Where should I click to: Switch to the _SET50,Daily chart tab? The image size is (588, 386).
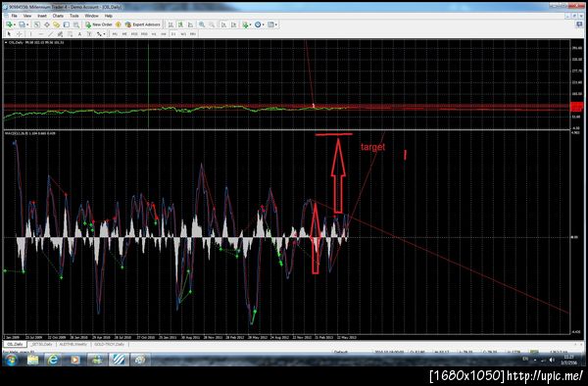(x=41, y=344)
